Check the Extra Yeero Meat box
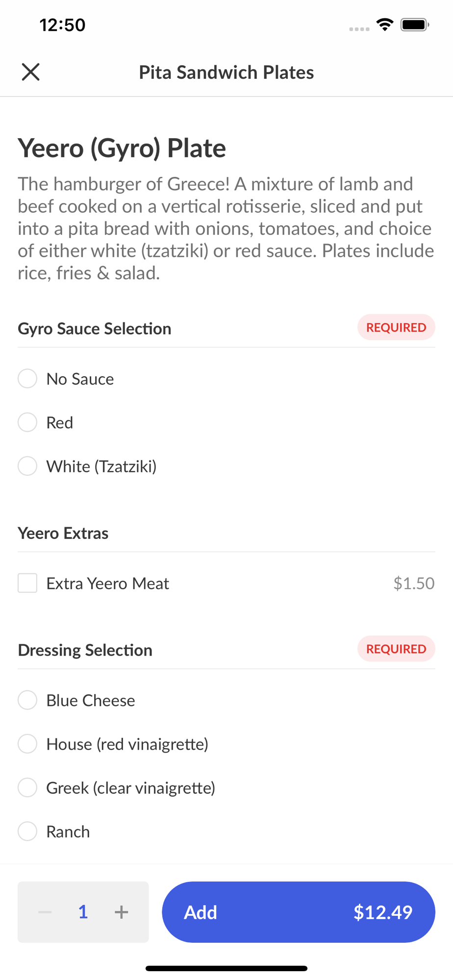Screen dimensions: 453x980 (27, 583)
